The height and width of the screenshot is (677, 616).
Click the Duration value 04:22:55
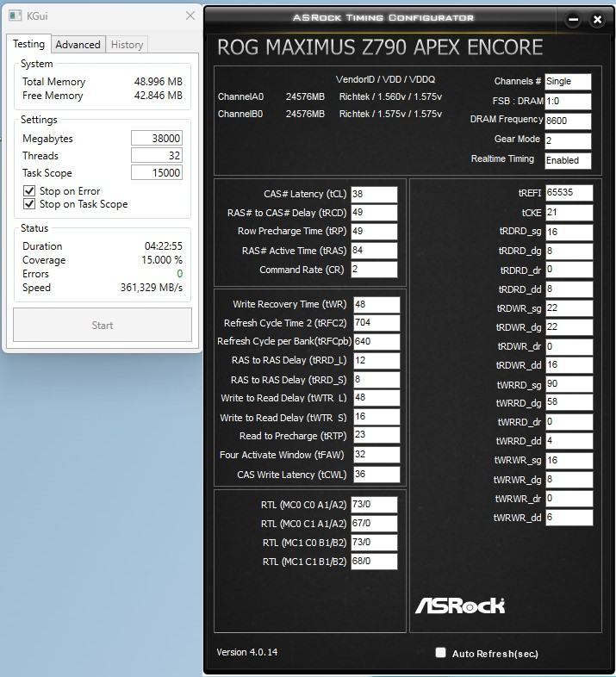(164, 246)
